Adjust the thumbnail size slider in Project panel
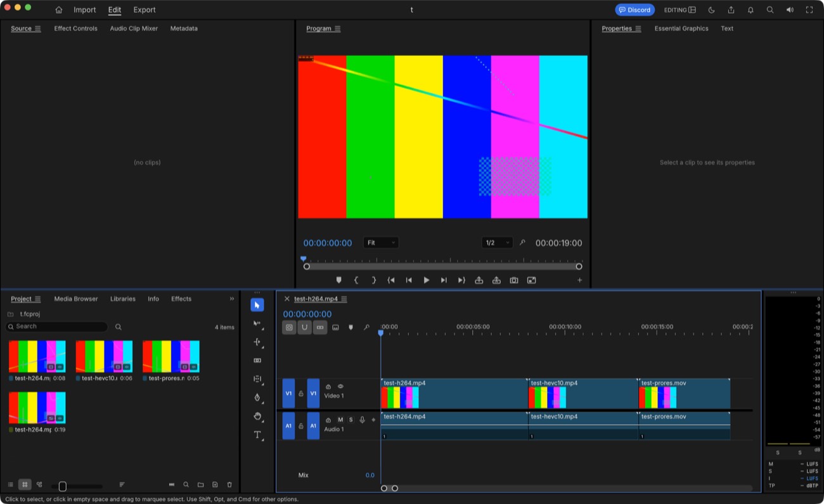The image size is (824, 504). point(62,486)
